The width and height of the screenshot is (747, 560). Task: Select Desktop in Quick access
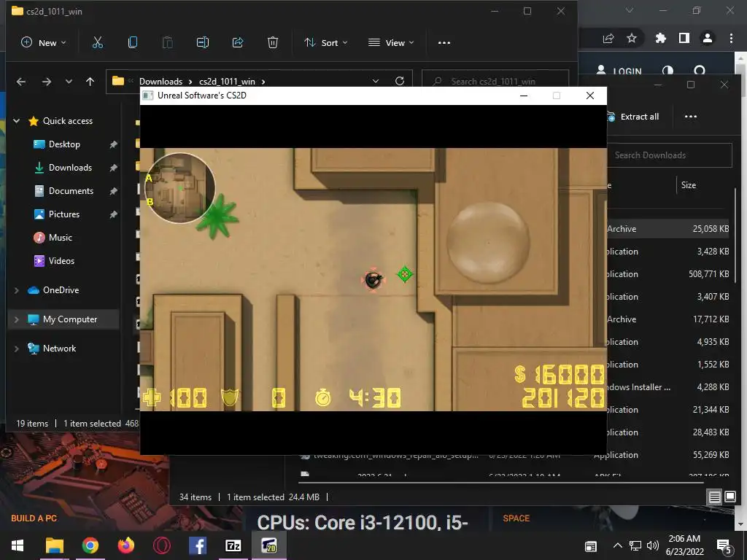coord(64,144)
